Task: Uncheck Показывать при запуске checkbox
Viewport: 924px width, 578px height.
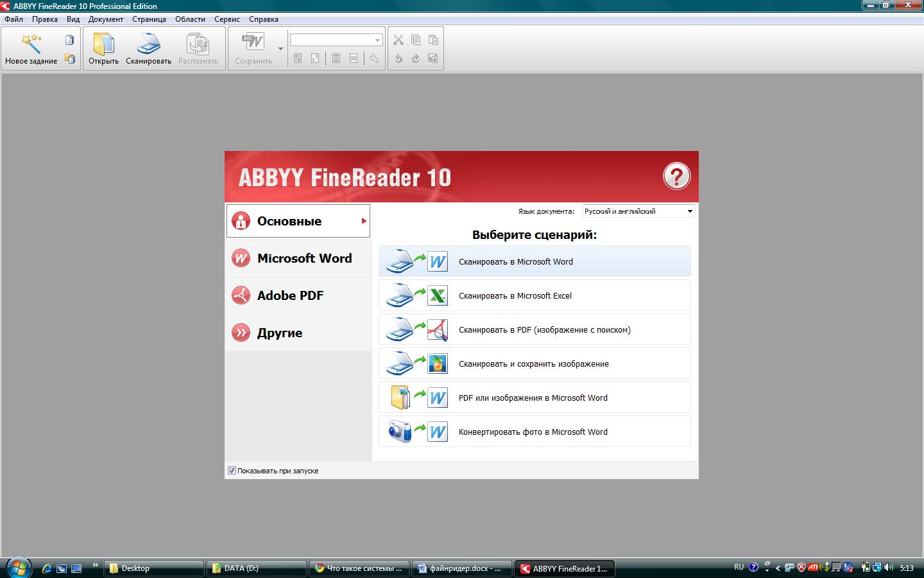Action: [x=232, y=471]
